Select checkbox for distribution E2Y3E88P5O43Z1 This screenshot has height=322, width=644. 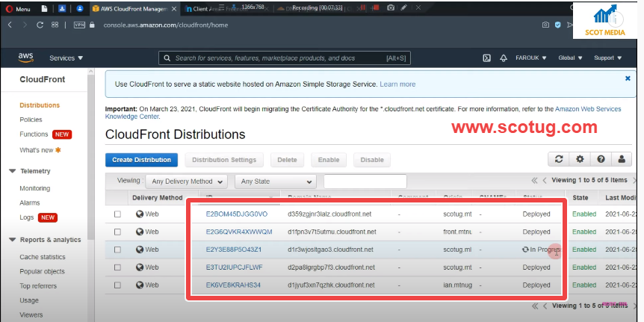(117, 250)
